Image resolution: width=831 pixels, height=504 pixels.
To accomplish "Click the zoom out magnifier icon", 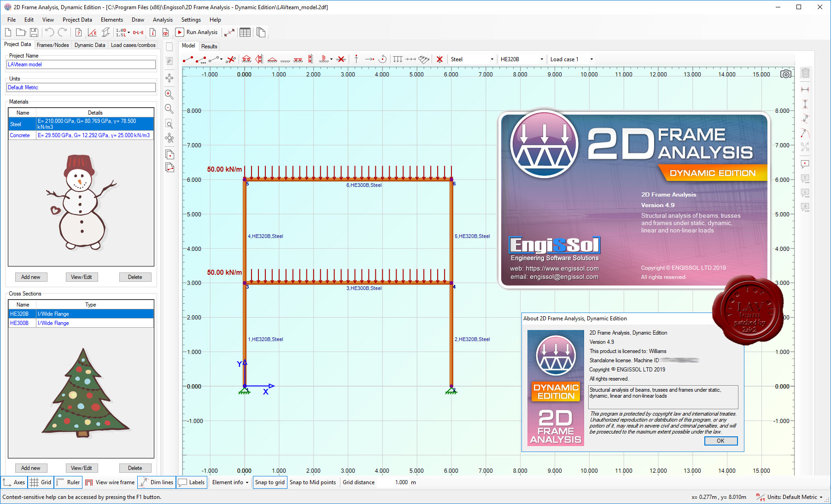I will [169, 109].
